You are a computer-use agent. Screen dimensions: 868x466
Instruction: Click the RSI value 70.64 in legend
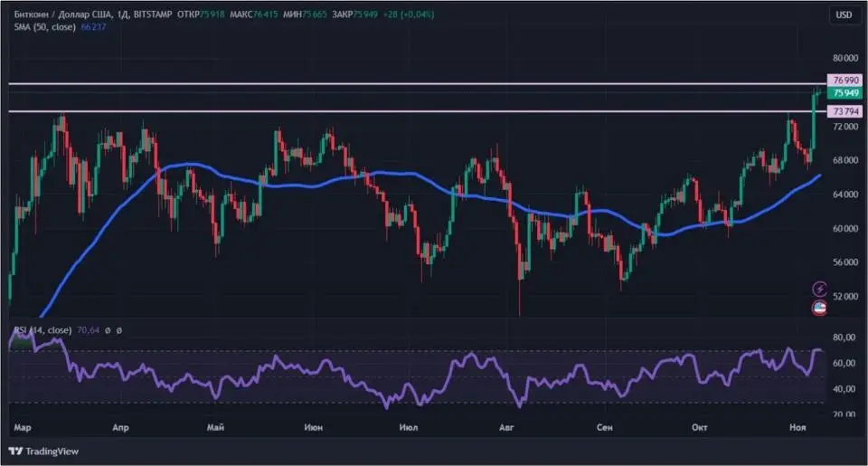(91, 331)
